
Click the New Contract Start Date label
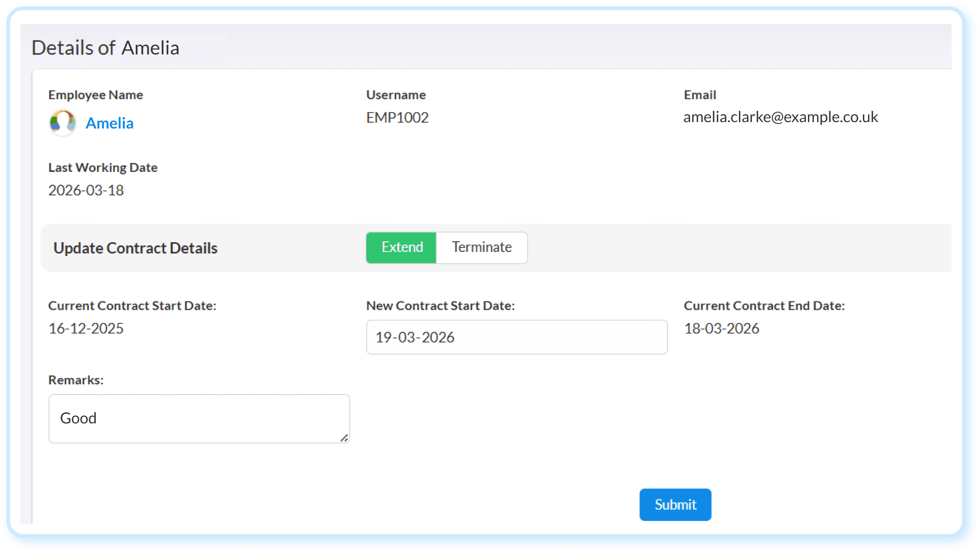click(441, 306)
